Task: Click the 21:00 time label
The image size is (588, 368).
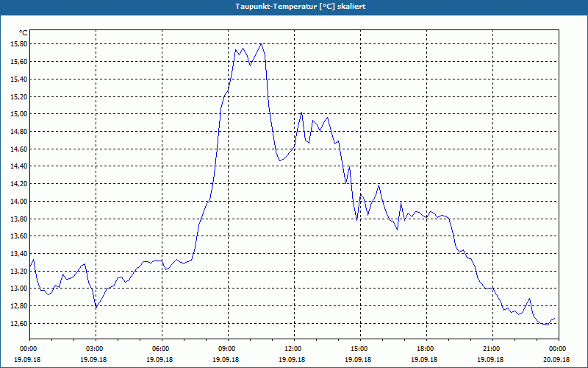Action: click(x=492, y=349)
